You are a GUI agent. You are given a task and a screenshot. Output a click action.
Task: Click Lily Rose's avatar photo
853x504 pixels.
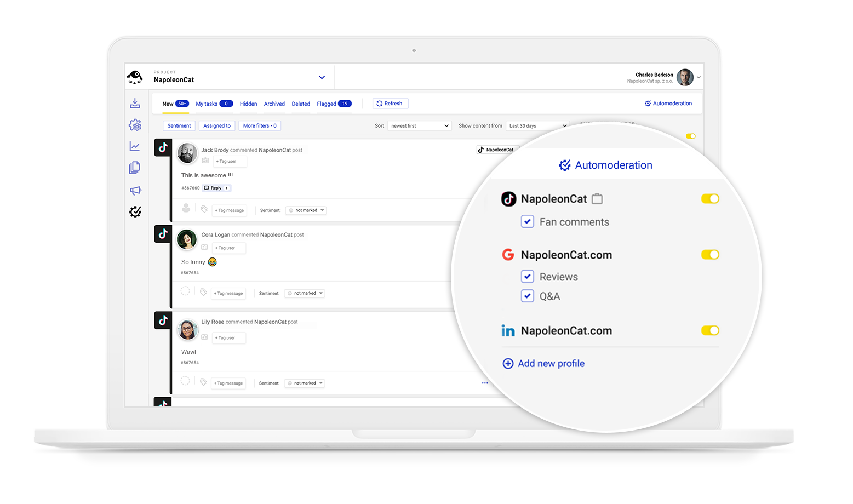[187, 329]
